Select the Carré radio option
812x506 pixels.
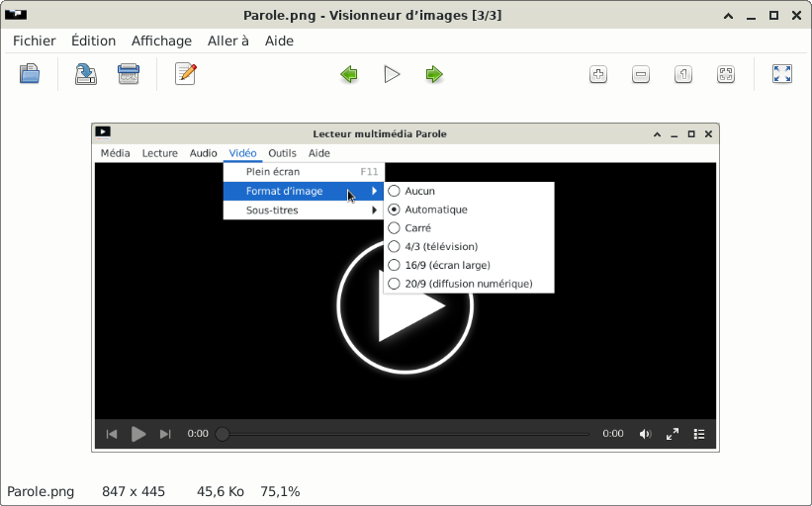pyautogui.click(x=394, y=228)
